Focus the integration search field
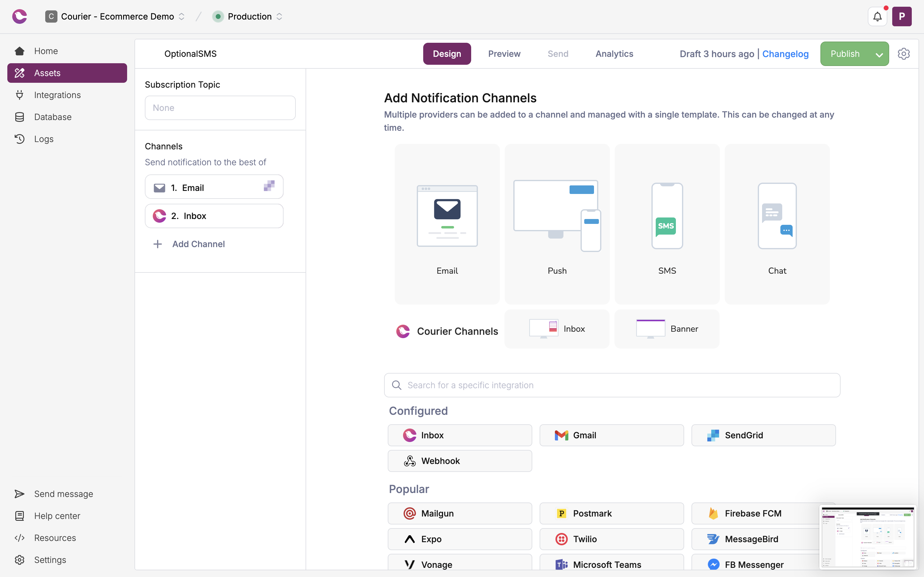924x577 pixels. [612, 385]
